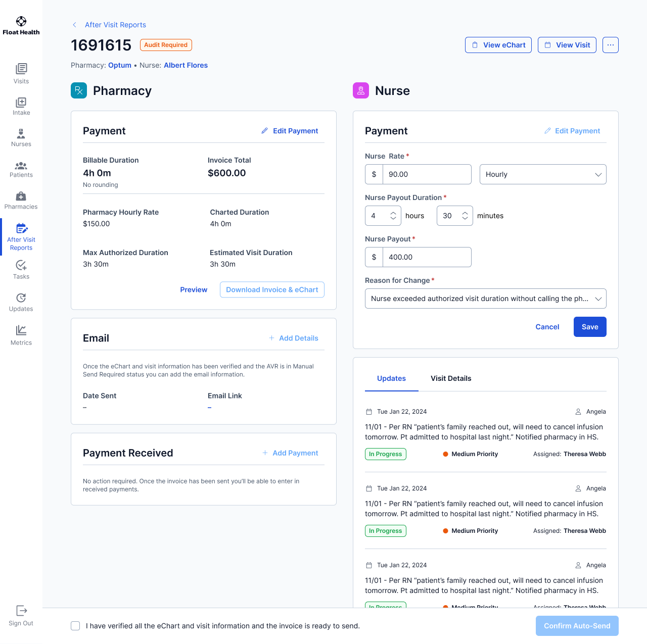
Task: Open the Reason for Change dropdown
Action: click(485, 299)
